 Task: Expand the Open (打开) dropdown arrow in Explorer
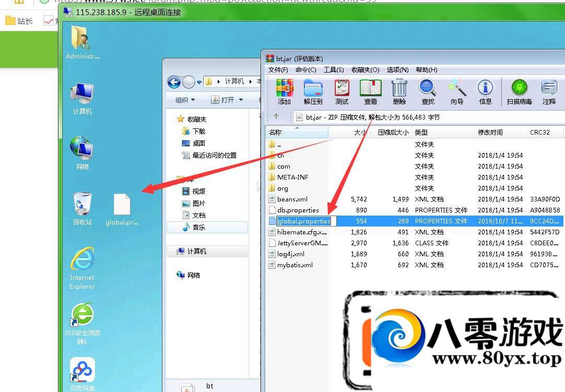pos(241,100)
